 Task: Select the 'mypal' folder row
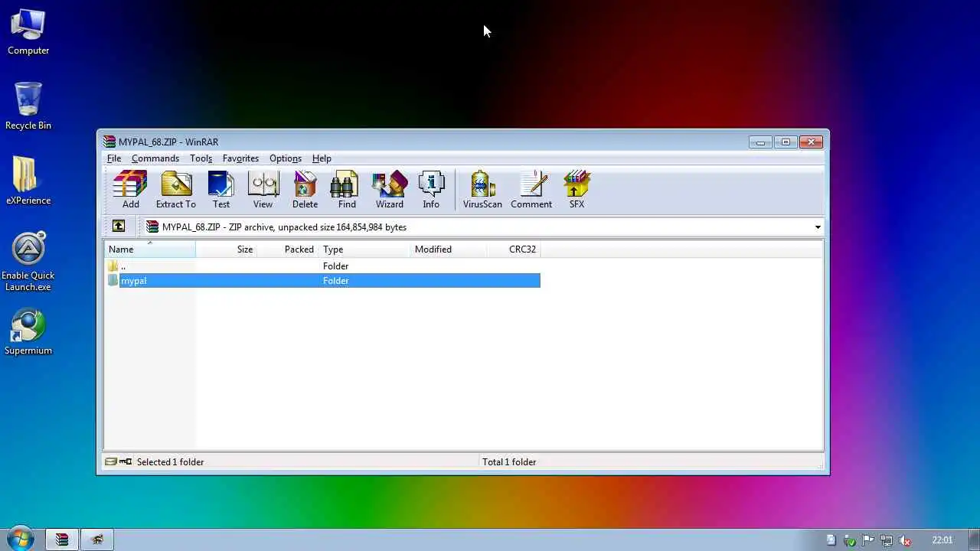tap(322, 281)
